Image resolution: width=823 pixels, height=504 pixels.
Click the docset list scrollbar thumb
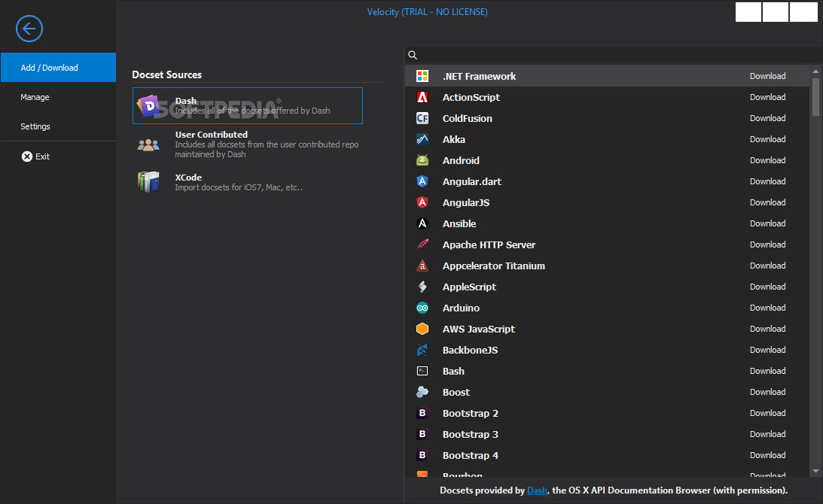point(815,96)
